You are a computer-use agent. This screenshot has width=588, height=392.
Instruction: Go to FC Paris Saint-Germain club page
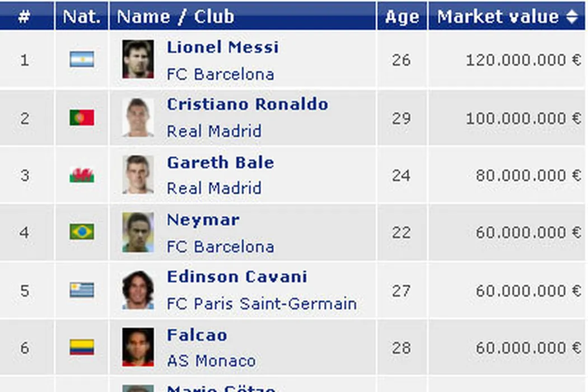(262, 304)
